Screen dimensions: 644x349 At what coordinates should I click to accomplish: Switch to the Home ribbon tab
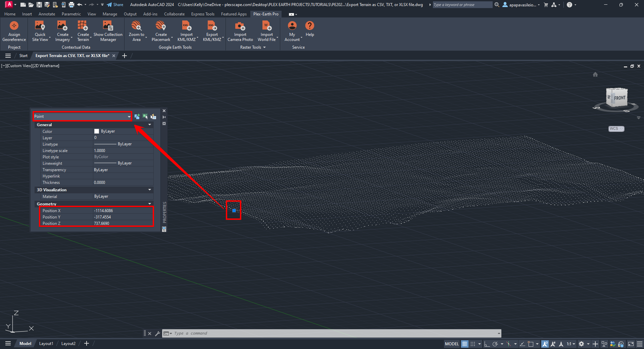10,14
